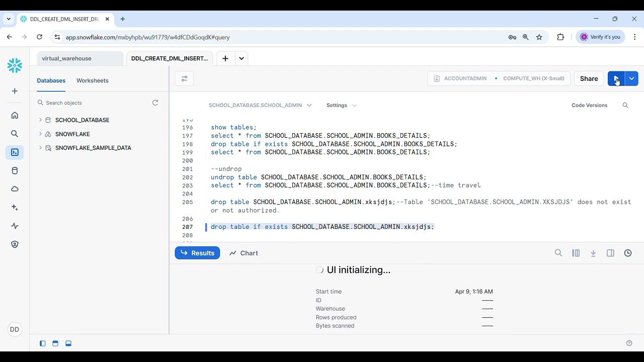Open the DD user profile avatar

(x=15, y=329)
